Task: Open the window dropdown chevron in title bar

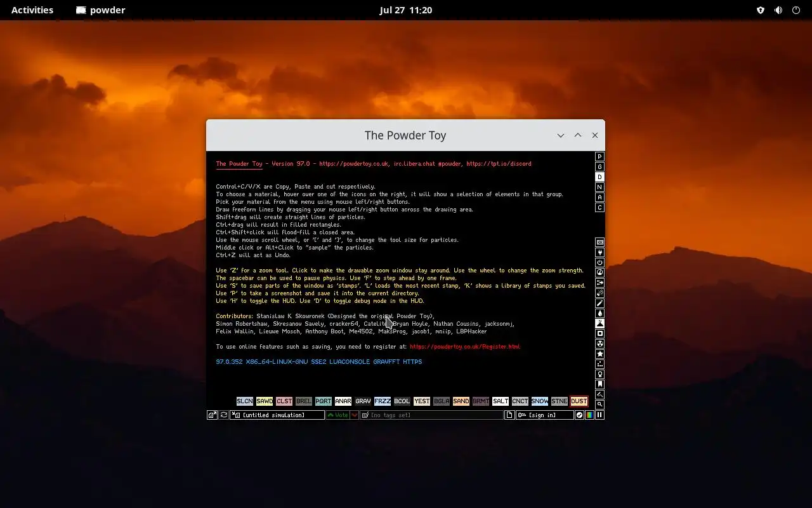Action: point(561,135)
